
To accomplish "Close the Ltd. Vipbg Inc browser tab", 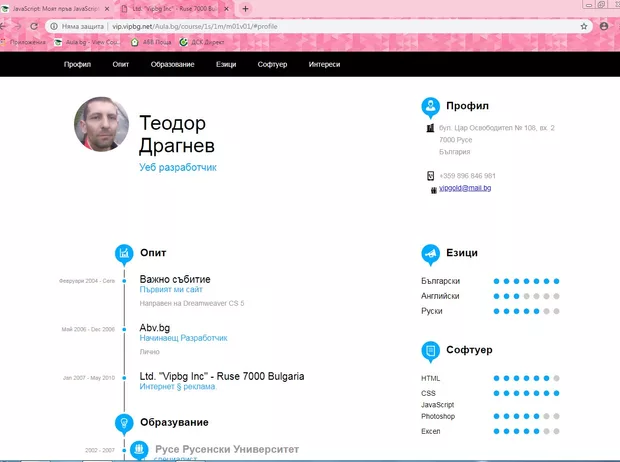I will tap(226, 8).
